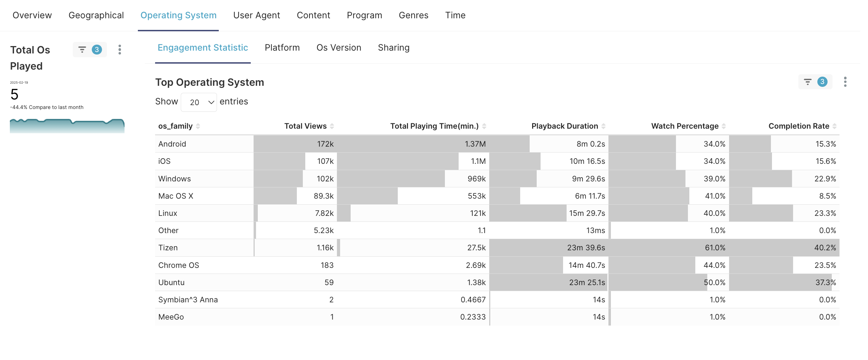The image size is (868, 360).
Task: Select the Engagement Statistic sub-tab
Action: click(203, 47)
